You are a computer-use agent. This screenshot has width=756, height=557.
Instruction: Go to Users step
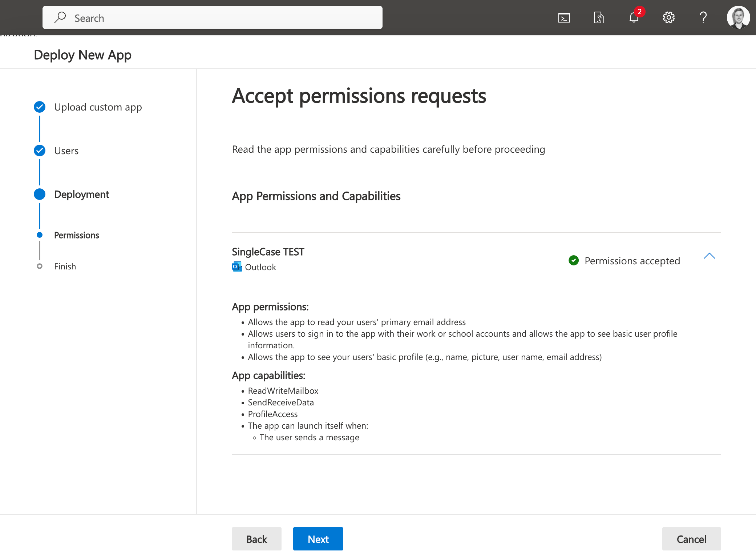66,151
